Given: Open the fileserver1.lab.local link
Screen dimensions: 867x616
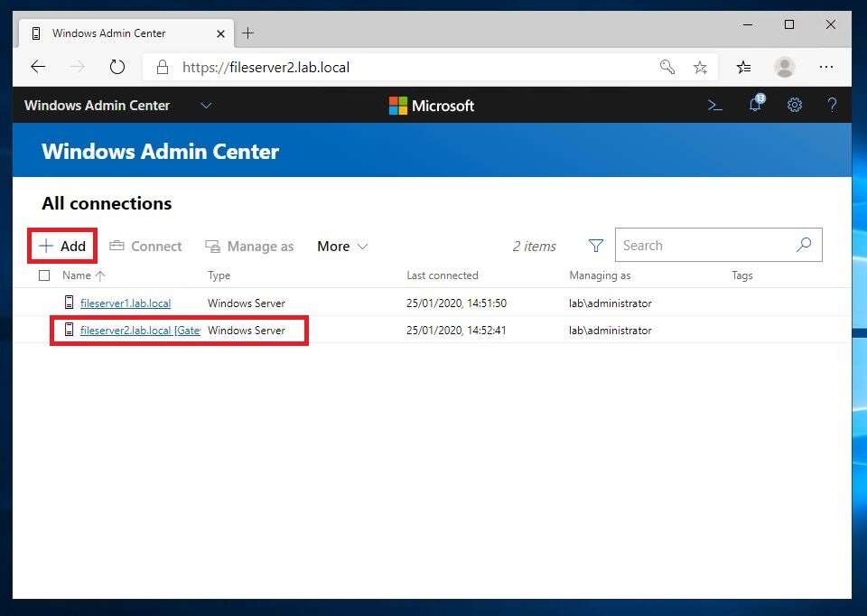Looking at the screenshot, I should (x=126, y=303).
